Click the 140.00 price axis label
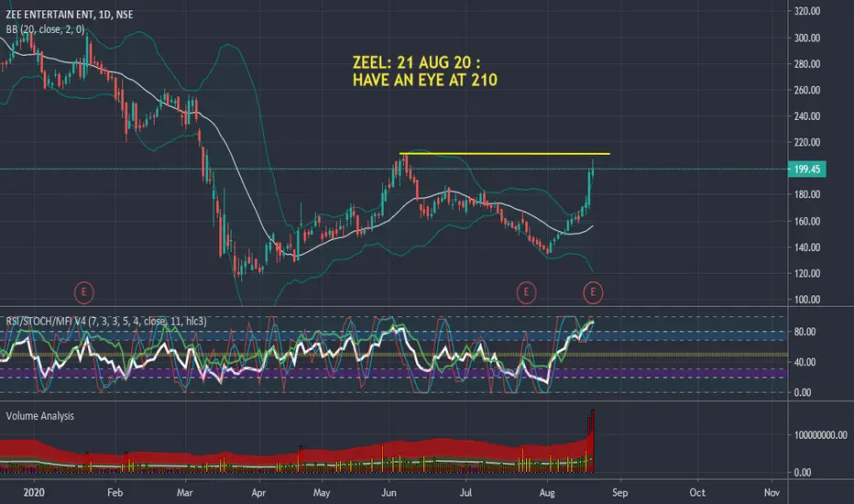 click(x=807, y=247)
